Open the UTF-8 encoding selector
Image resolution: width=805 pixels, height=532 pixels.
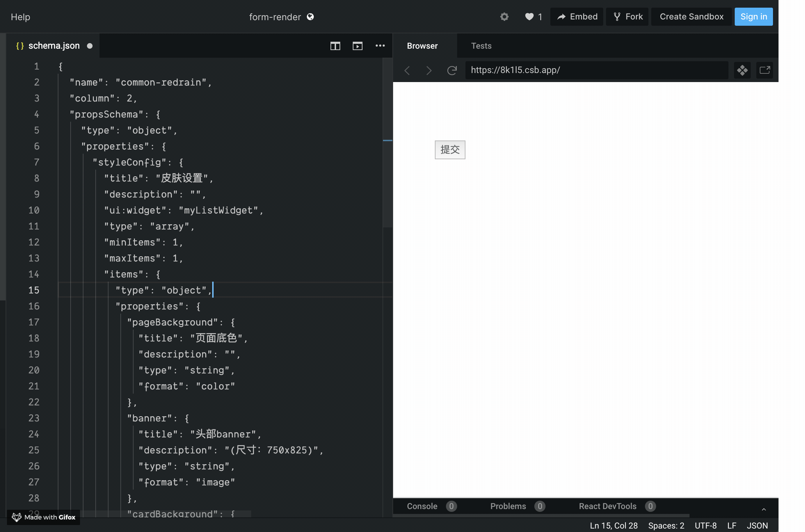pyautogui.click(x=706, y=525)
